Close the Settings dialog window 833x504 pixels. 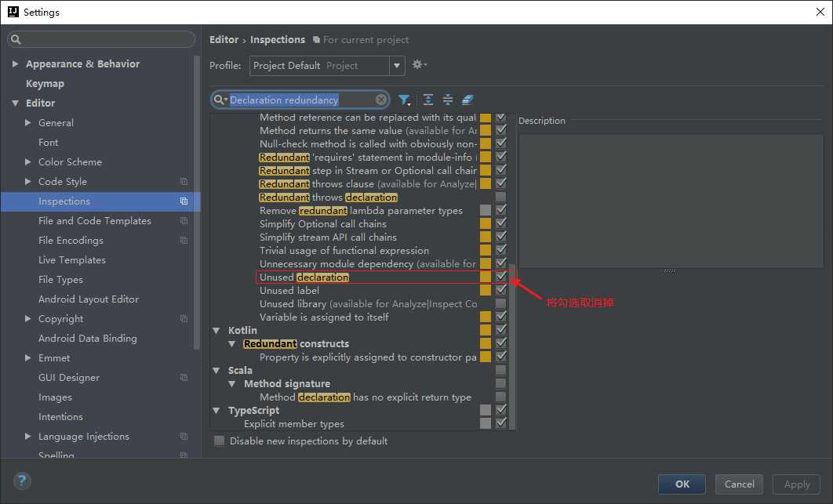tap(820, 12)
